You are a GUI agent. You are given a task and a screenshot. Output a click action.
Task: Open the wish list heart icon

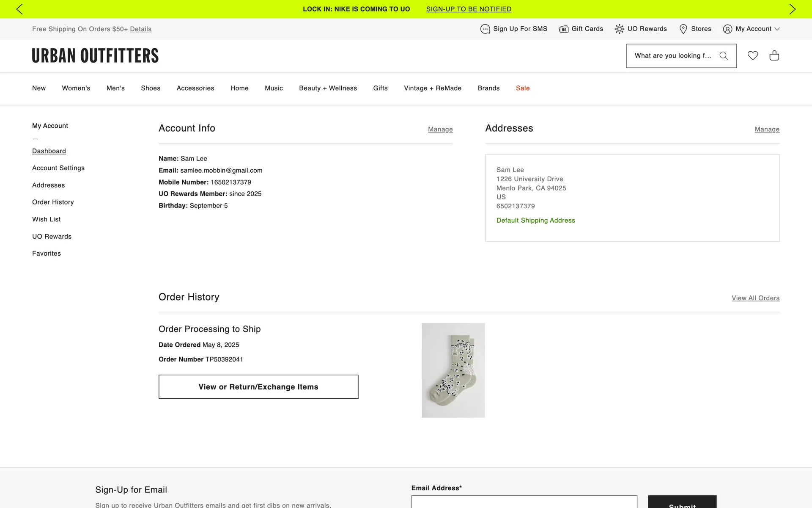752,55
